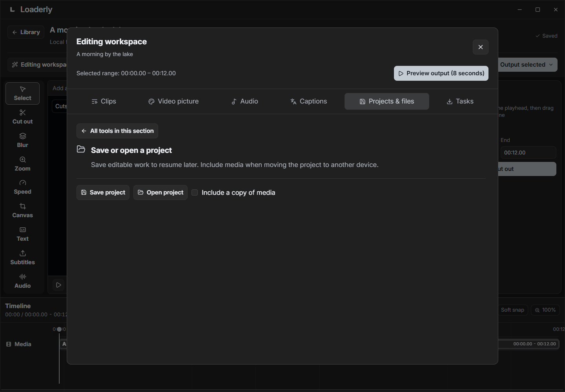This screenshot has height=392, width=565.
Task: Click Save project button
Action: point(103,192)
